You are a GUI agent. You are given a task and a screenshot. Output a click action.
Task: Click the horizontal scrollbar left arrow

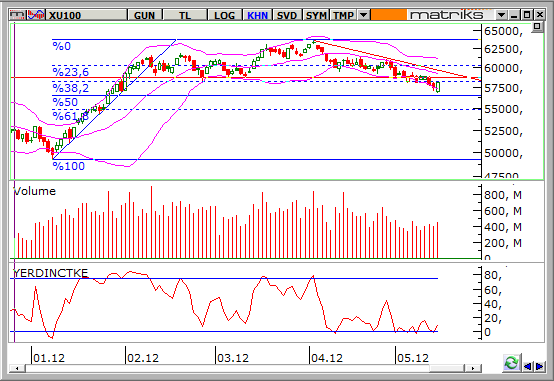[17, 369]
